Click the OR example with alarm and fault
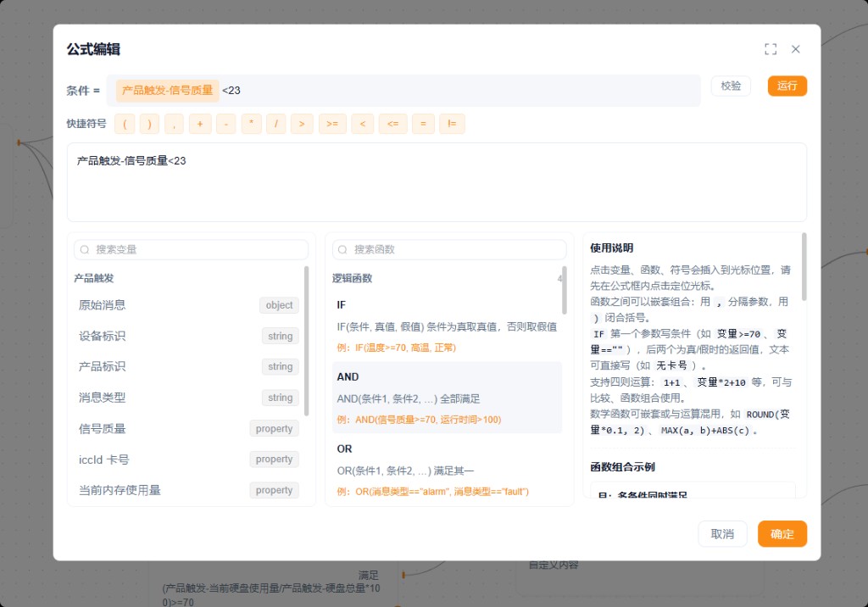This screenshot has width=868, height=607. coord(433,491)
